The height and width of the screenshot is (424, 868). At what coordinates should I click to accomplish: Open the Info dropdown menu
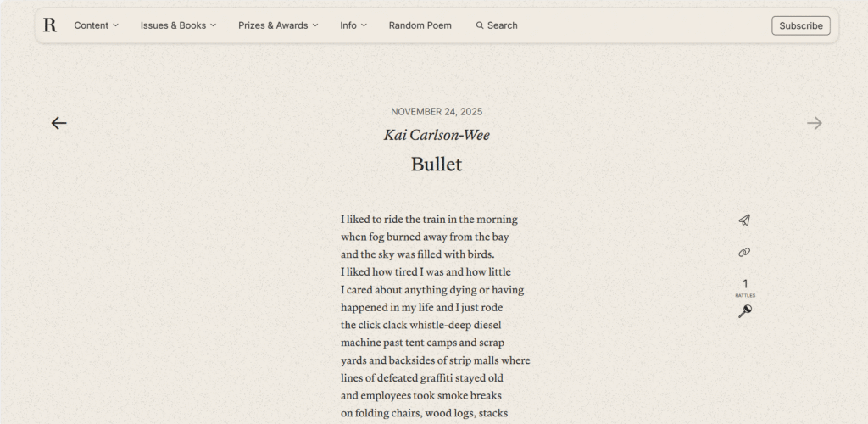pos(353,25)
